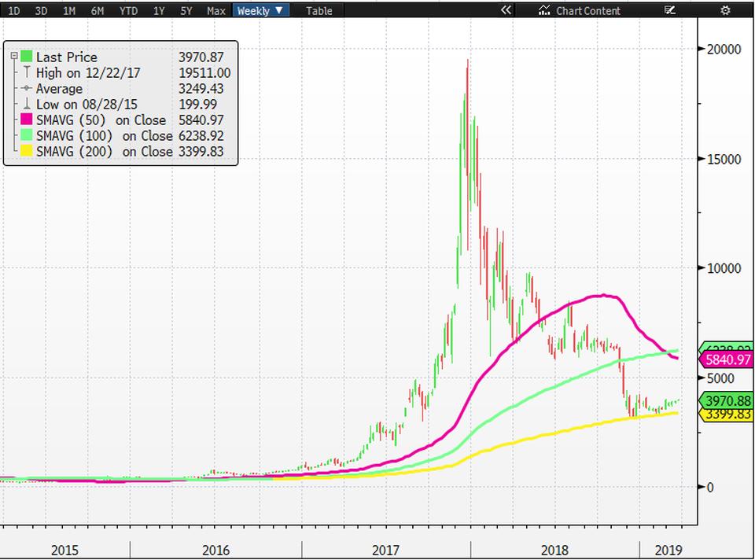Click the Low marker icon in legend
The height and width of the screenshot is (560, 755).
point(27,104)
